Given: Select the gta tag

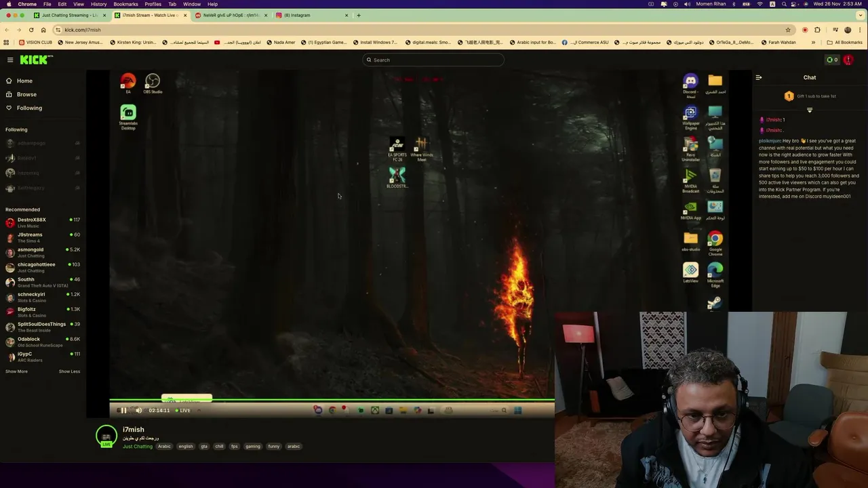Looking at the screenshot, I should click(204, 447).
